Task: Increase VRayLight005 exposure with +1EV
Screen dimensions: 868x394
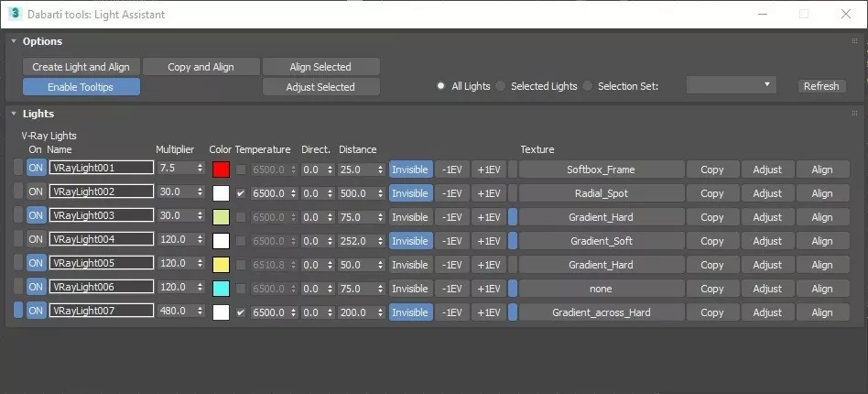Action: 489,265
